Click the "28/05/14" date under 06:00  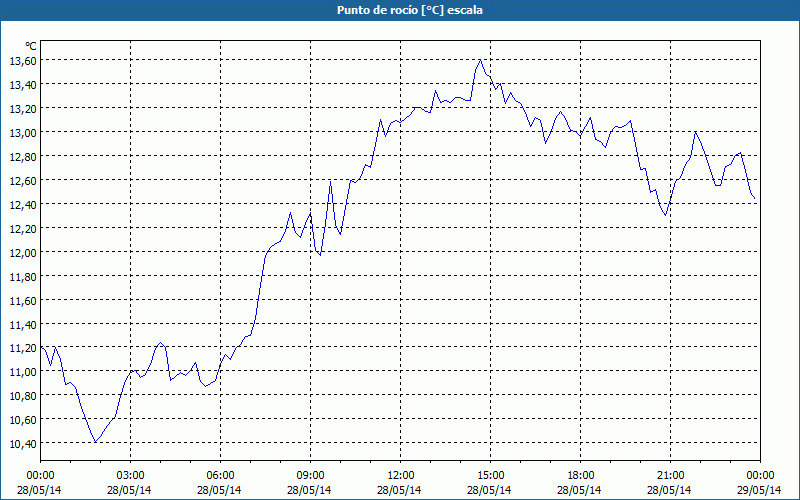219,490
